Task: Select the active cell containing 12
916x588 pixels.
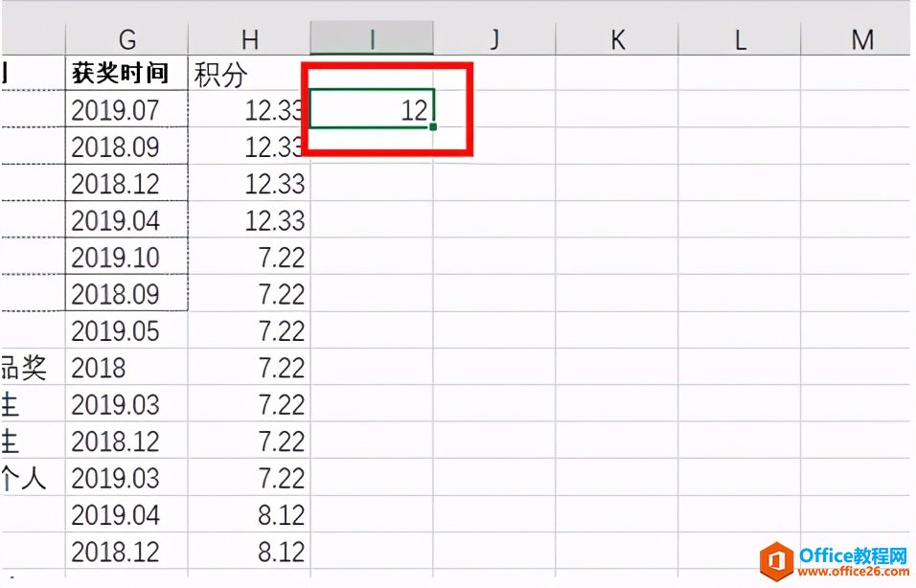Action: point(372,108)
